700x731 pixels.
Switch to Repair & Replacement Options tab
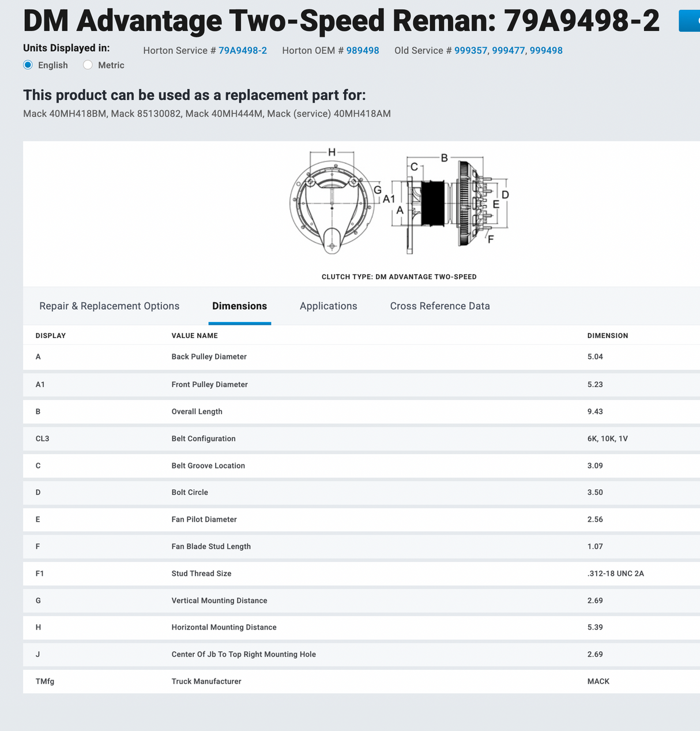(109, 306)
